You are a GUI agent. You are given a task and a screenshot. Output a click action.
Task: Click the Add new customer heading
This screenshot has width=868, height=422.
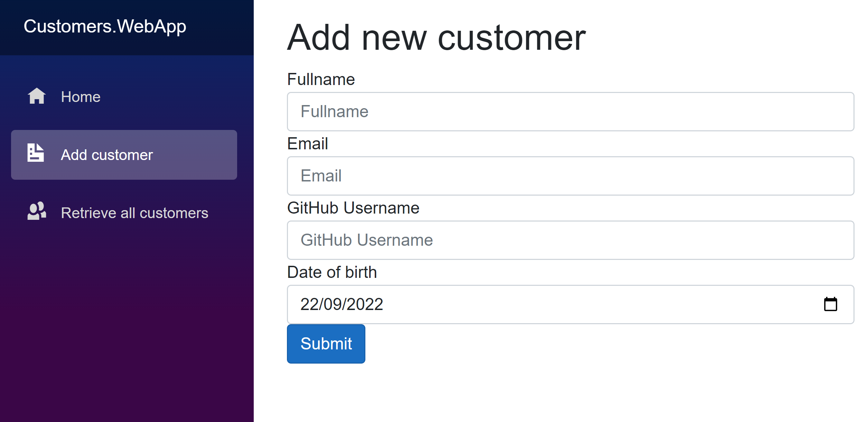tap(436, 37)
